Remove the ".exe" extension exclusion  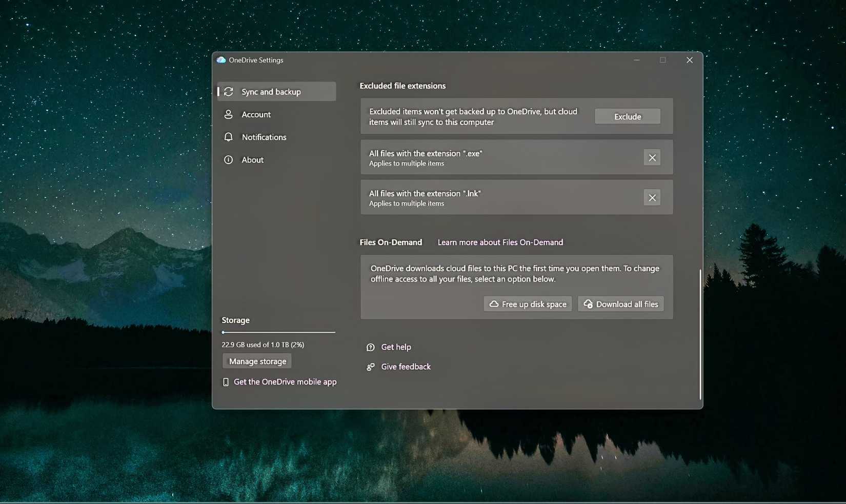tap(652, 157)
